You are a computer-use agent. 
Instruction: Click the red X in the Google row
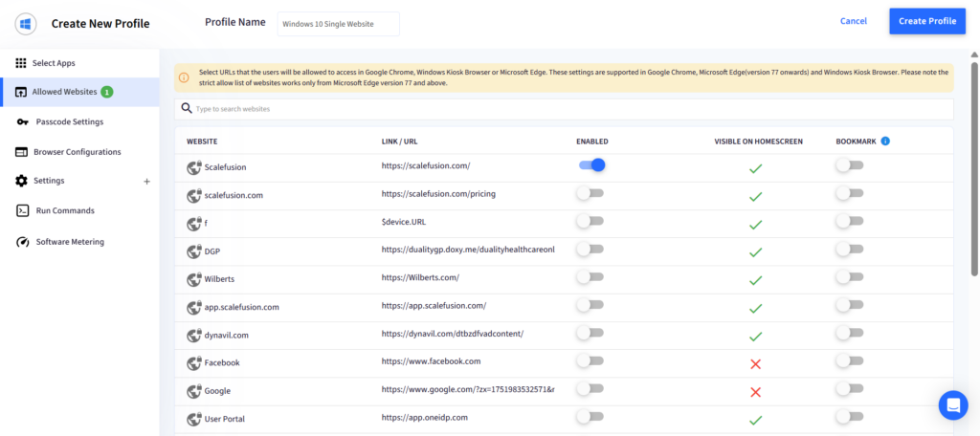756,392
